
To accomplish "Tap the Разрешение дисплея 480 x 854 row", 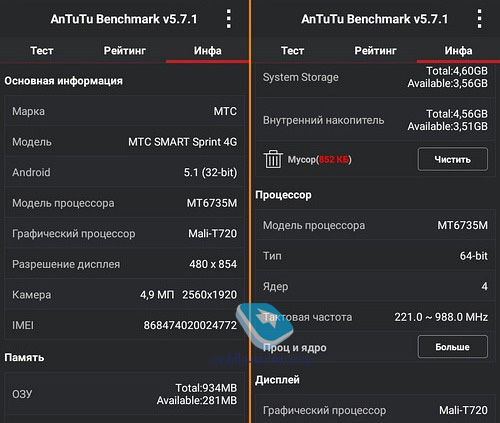I will click(x=124, y=264).
